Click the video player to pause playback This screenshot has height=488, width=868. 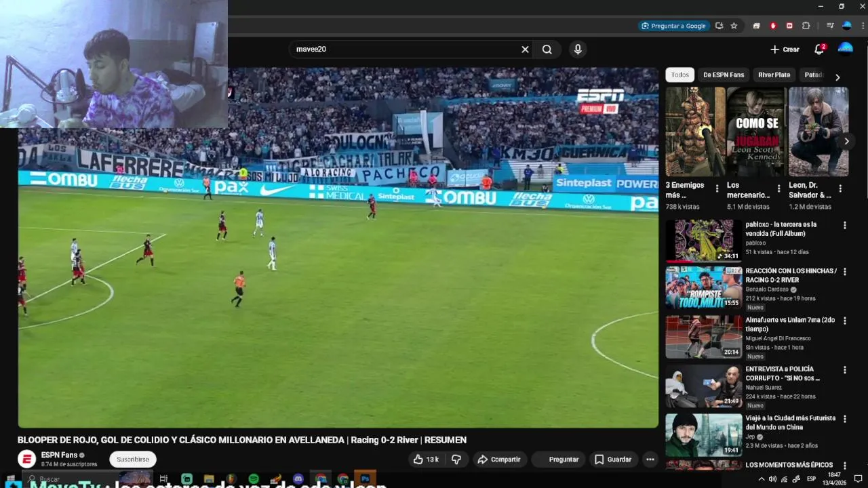338,247
